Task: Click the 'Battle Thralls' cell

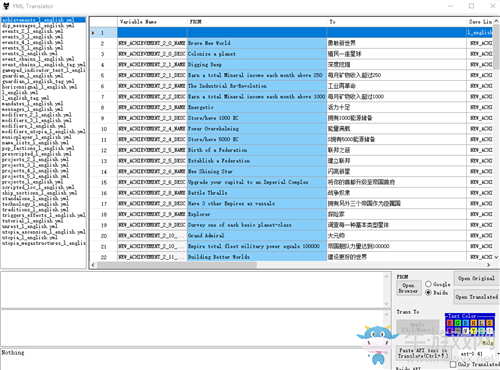Action: (x=257, y=193)
